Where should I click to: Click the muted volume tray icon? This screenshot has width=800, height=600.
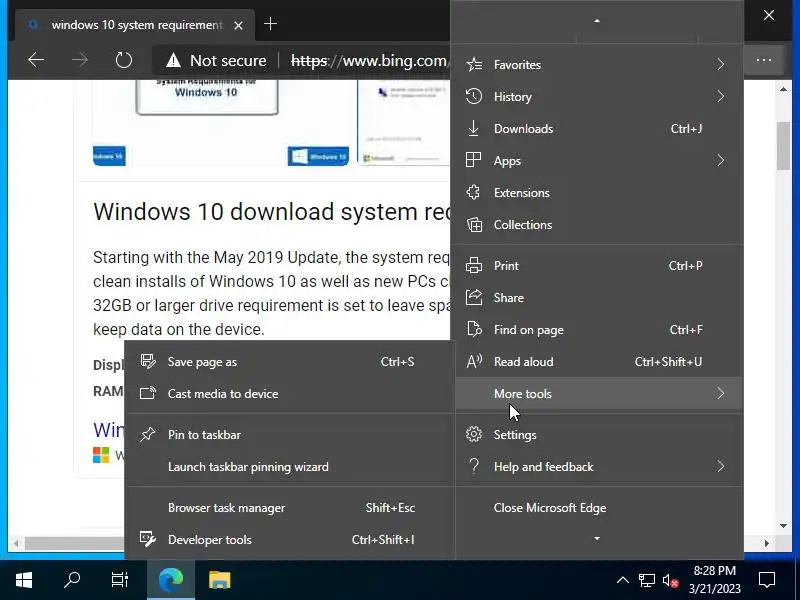[x=670, y=580]
